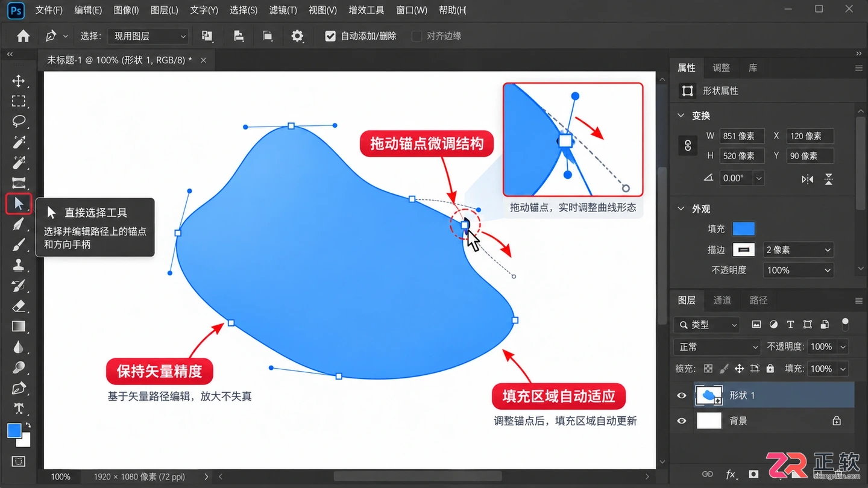Hide the 背景 layer
Image resolution: width=868 pixels, height=488 pixels.
[682, 421]
